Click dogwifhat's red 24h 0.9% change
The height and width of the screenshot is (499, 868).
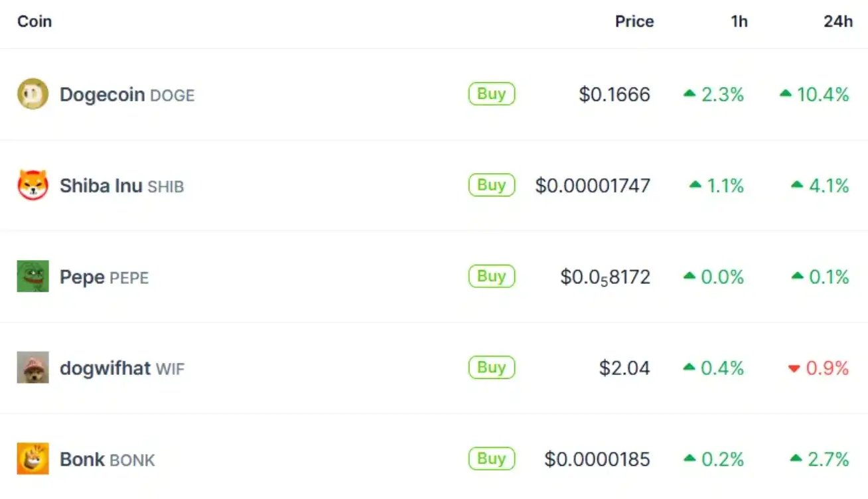point(818,368)
